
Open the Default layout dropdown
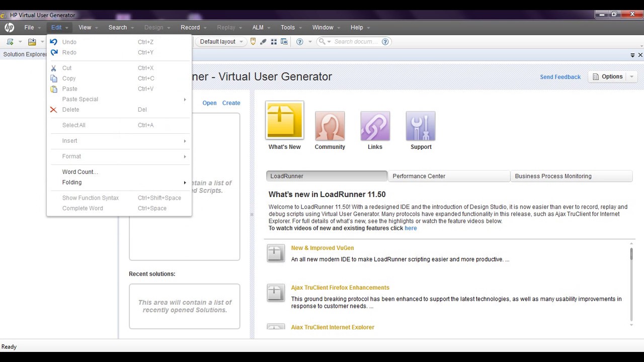(x=221, y=42)
